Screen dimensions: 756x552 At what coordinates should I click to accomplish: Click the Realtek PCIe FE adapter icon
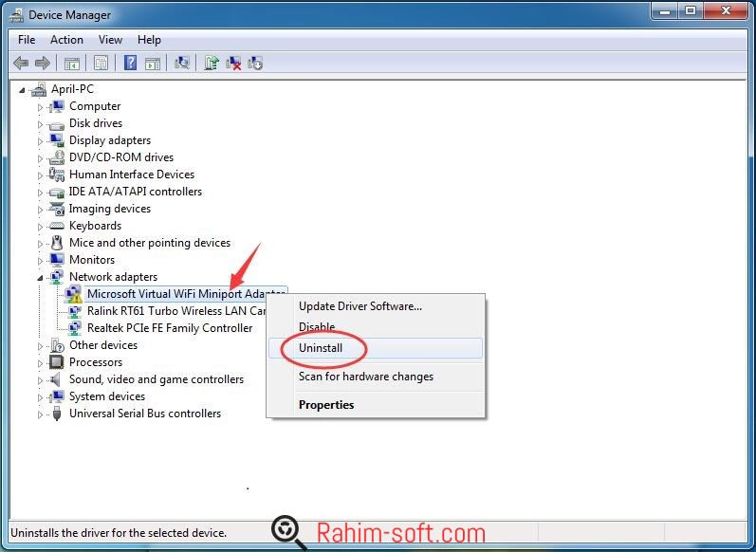point(74,328)
